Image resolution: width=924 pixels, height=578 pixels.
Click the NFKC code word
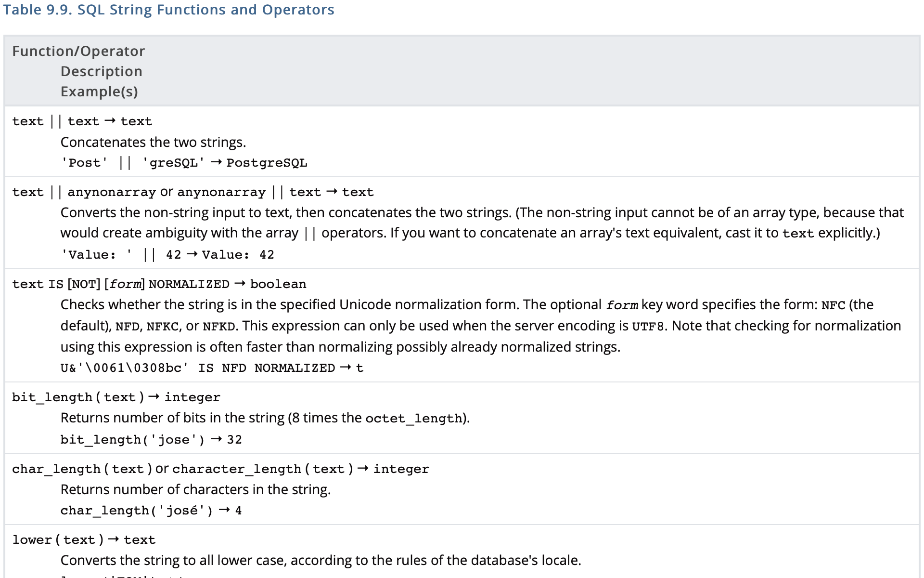coord(162,327)
